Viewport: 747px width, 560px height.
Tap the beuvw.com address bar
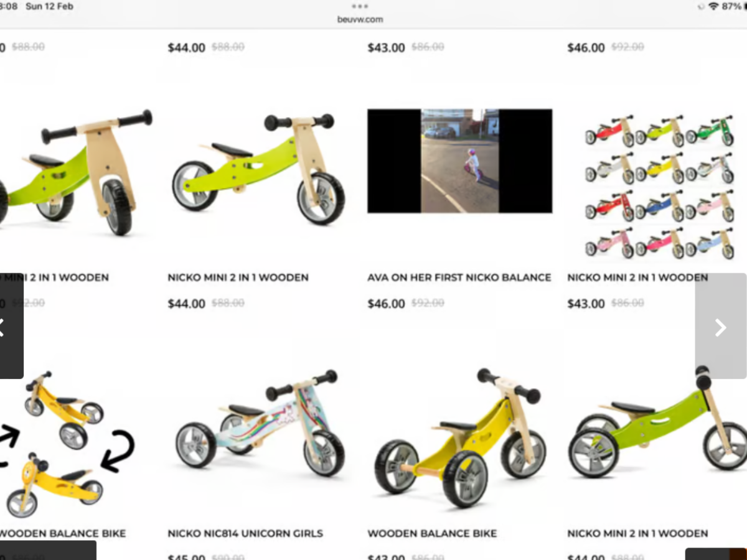pyautogui.click(x=360, y=19)
